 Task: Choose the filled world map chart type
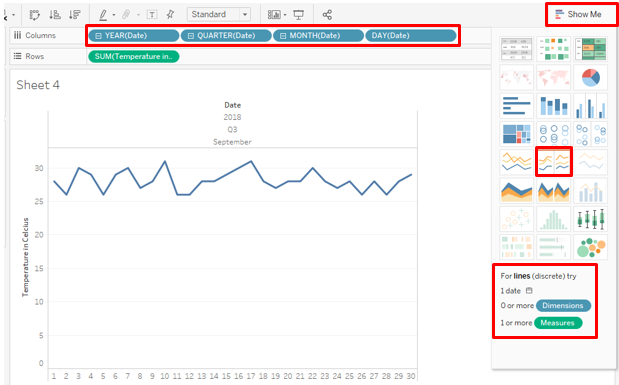pos(553,77)
